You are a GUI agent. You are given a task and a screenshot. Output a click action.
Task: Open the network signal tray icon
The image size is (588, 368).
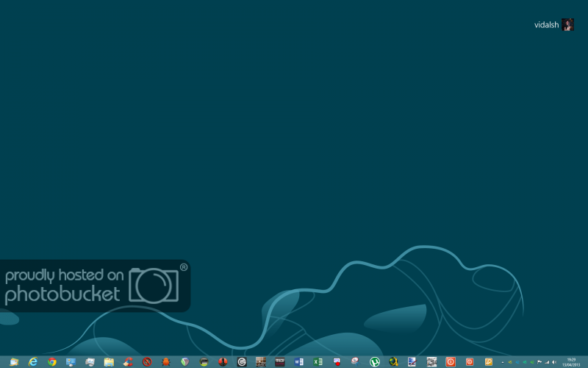pos(547,362)
